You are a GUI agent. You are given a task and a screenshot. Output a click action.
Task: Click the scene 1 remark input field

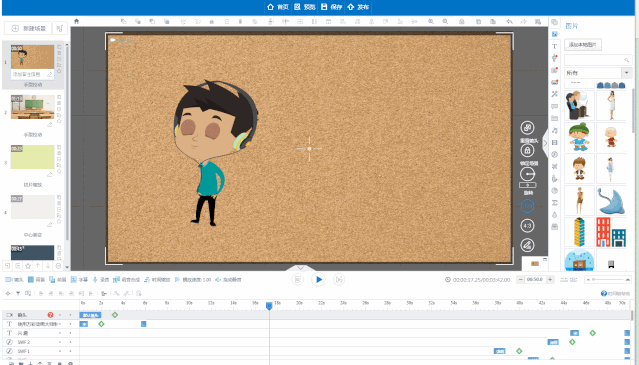tap(32, 74)
